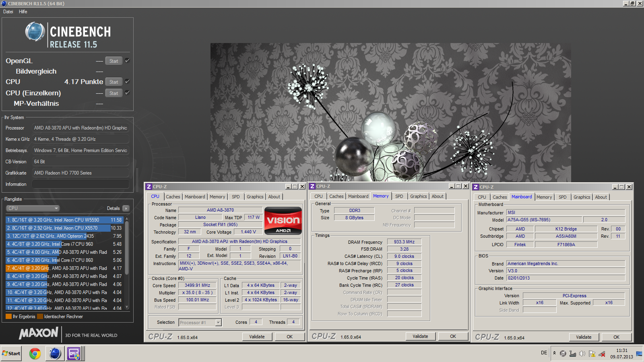The width and height of the screenshot is (644, 362).
Task: Open the volume speaker tray icon
Action: tap(582, 354)
